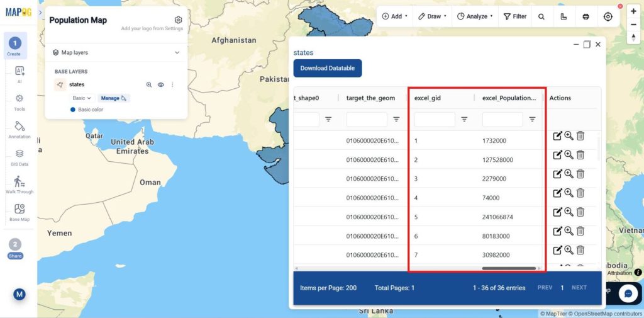The width and height of the screenshot is (644, 318).
Task: Open the map search tool
Action: click(x=541, y=16)
